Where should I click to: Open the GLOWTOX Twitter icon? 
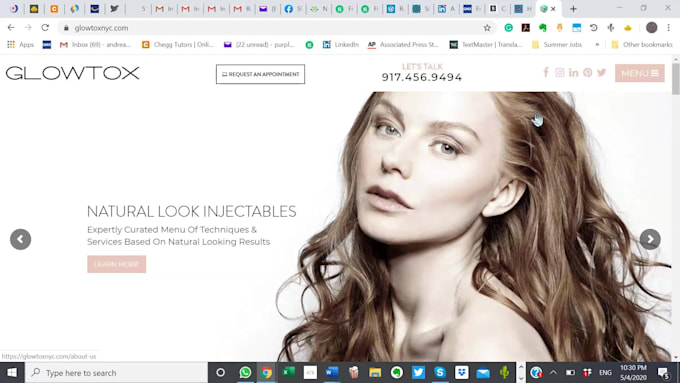pos(601,72)
